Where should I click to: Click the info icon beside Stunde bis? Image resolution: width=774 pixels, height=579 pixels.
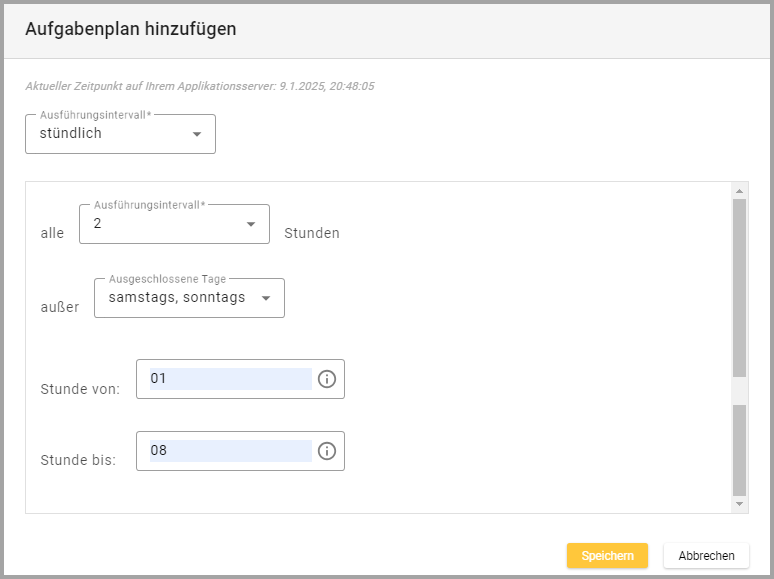326,451
